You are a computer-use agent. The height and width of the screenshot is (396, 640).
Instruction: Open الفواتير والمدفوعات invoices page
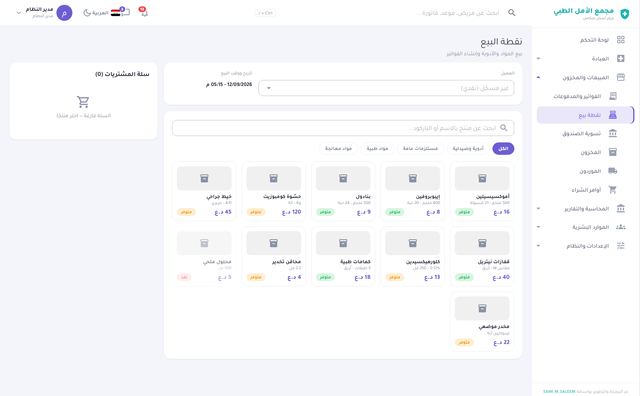tap(585, 96)
